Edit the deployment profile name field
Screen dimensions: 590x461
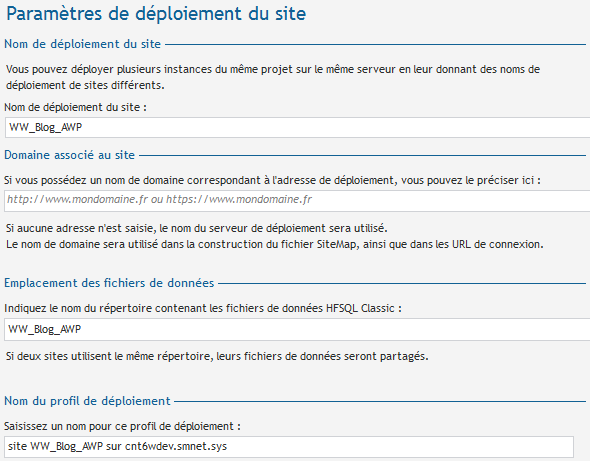coord(289,447)
